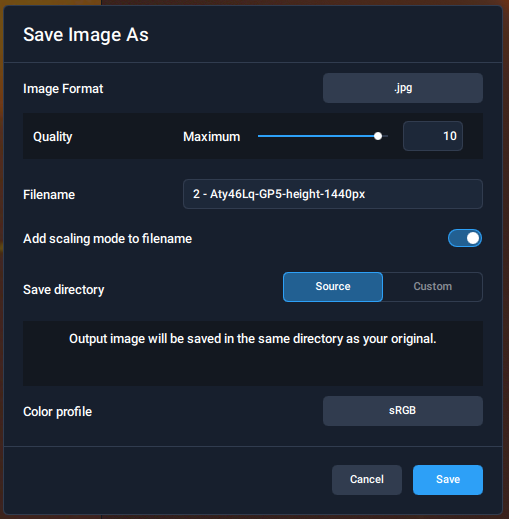Toggle Add scaling mode to filename switch
Viewport: 509px width, 519px height.
[465, 238]
